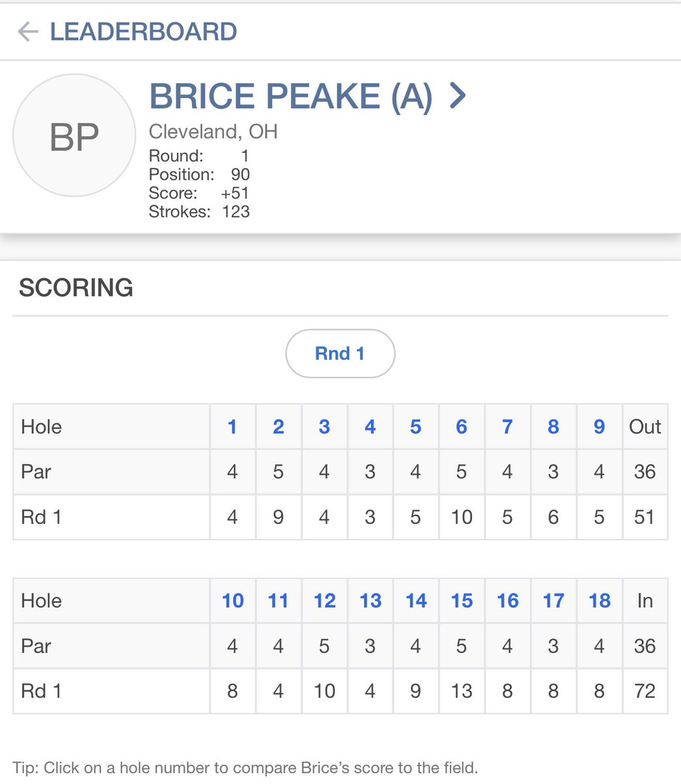Click hole number 5
The image size is (681, 784).
(x=416, y=427)
